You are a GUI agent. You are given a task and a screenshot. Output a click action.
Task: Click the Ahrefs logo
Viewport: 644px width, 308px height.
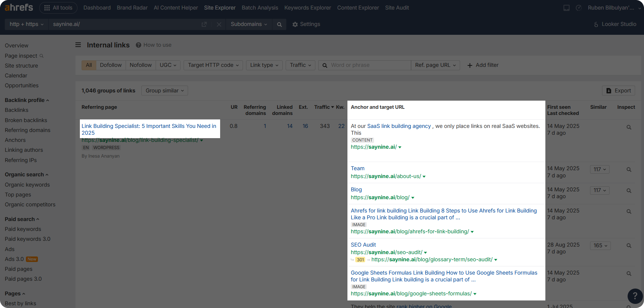19,8
